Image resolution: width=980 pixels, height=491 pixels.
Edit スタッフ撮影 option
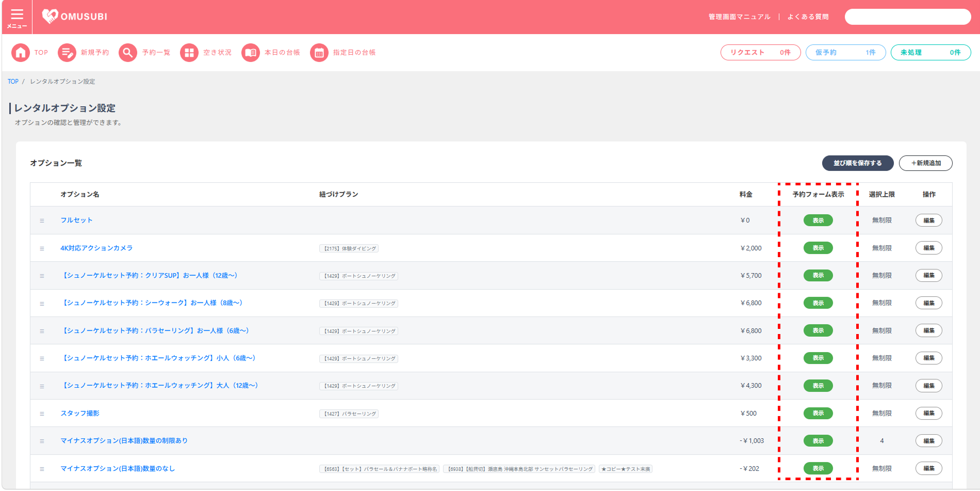coord(928,413)
